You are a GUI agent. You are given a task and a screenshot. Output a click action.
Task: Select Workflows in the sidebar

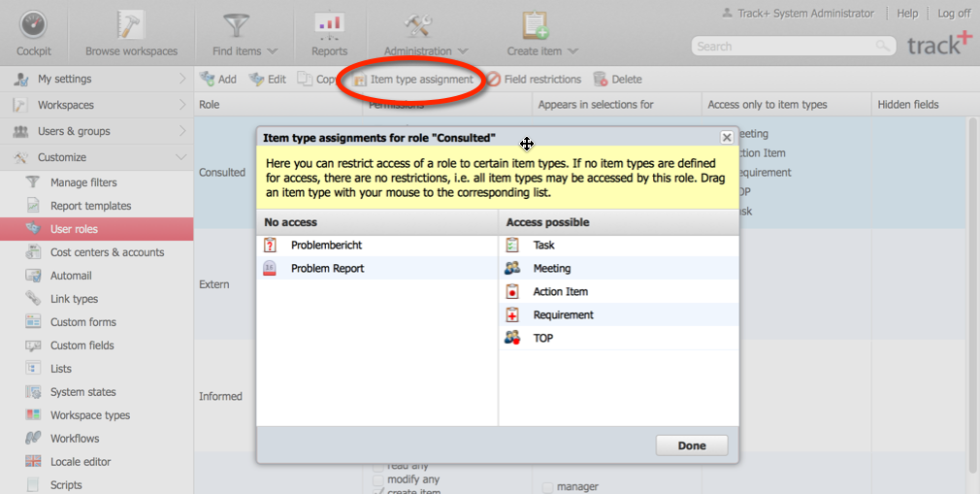75,439
